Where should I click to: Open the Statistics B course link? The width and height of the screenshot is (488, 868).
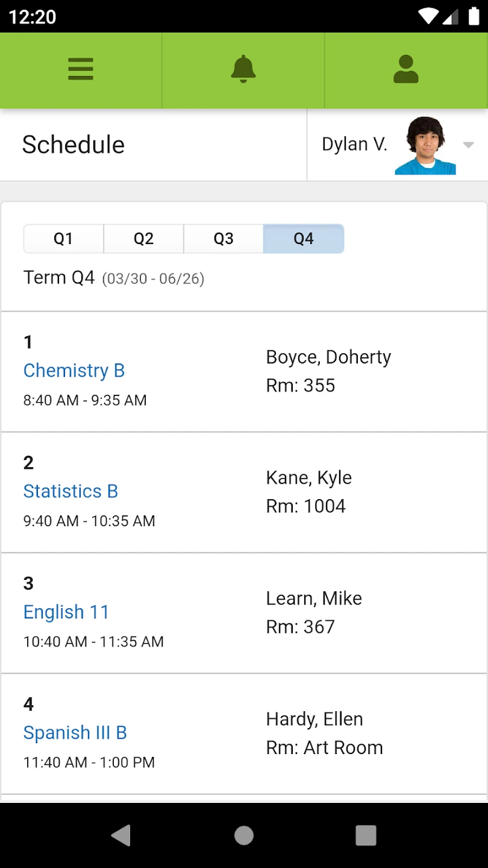coord(70,491)
